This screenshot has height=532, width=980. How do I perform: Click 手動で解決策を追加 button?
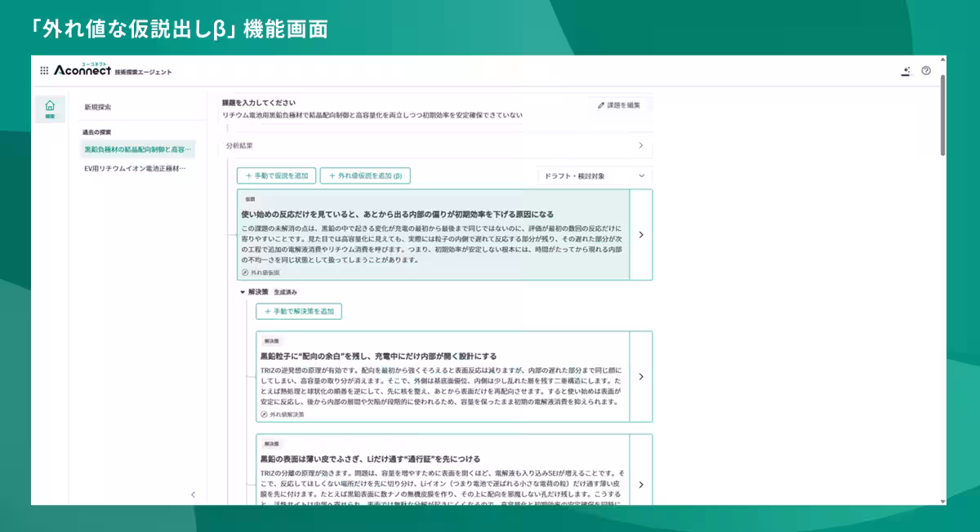click(299, 311)
